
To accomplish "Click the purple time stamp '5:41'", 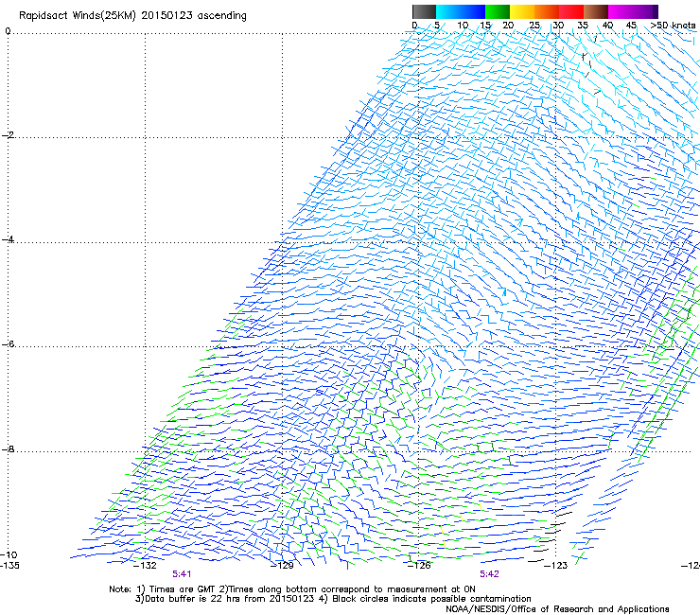I will (x=182, y=574).
